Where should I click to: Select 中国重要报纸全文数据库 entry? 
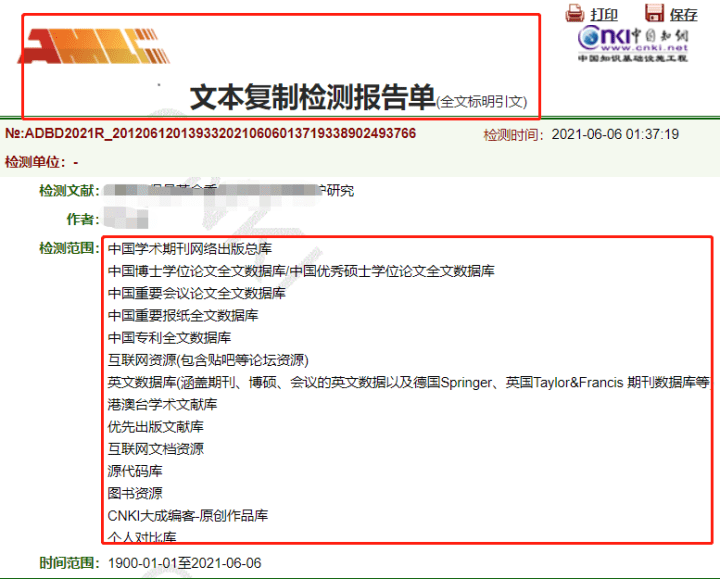coord(183,315)
